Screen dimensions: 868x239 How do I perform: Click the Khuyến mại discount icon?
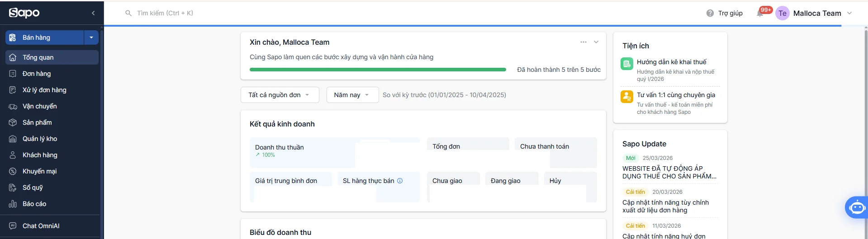point(13,171)
